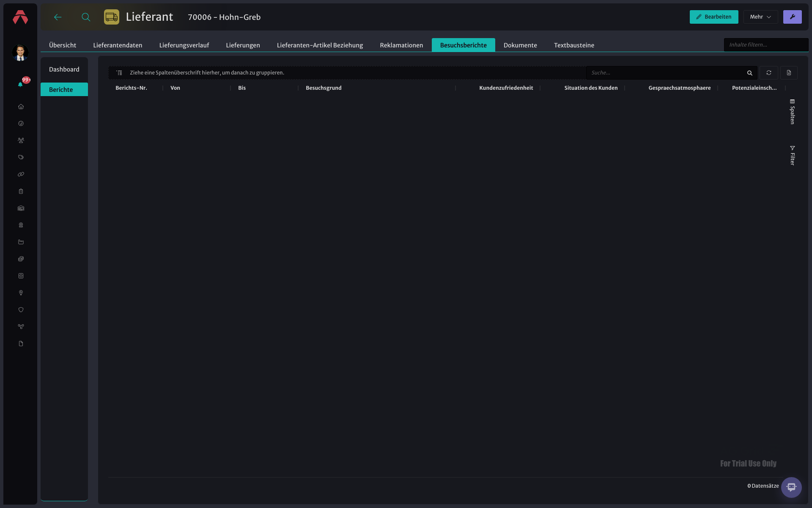Viewport: 812px width, 508px height.
Task: Expand the Filter side panel
Action: pos(792,155)
